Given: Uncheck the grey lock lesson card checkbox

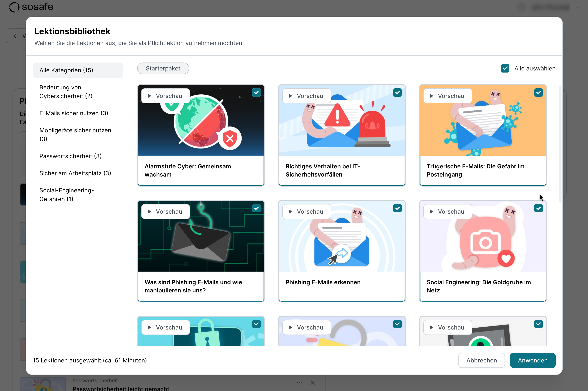Looking at the screenshot, I should click(x=397, y=324).
